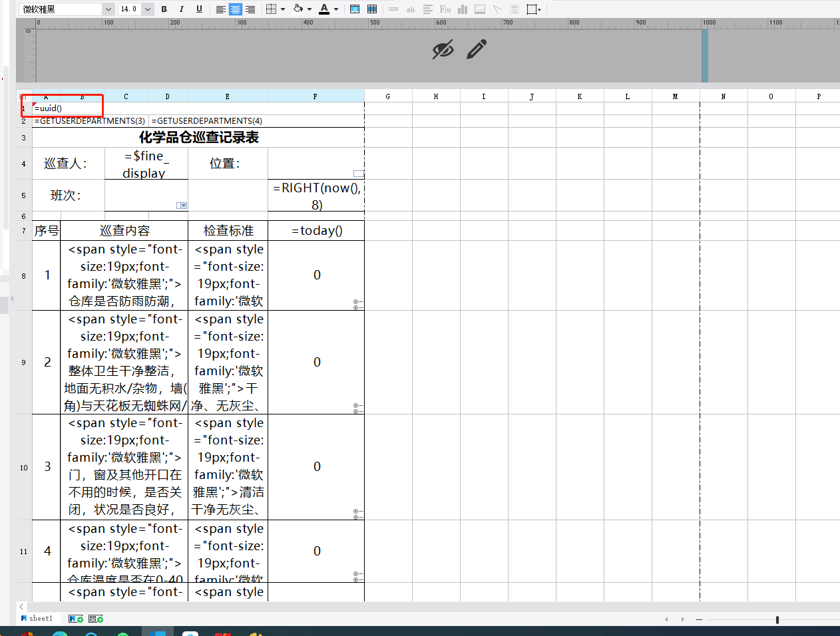Viewport: 840px width, 636px height.
Task: Click the crossed-out eye icon in header
Action: pyautogui.click(x=443, y=49)
